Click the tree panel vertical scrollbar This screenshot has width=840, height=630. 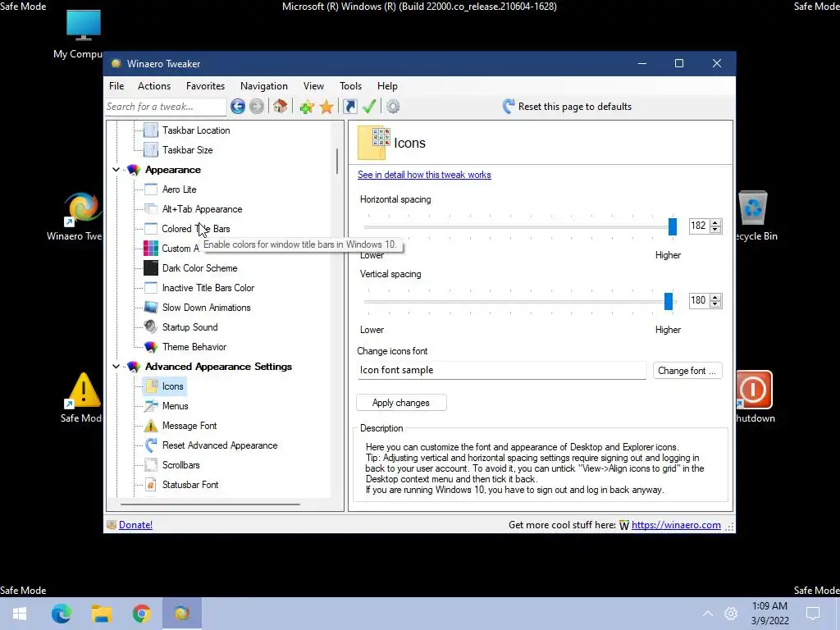click(337, 161)
